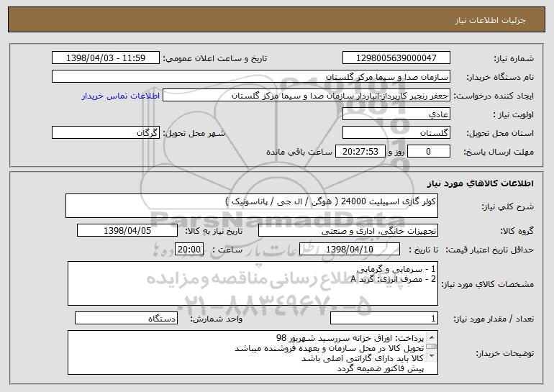Select the goods group field تجهیزات خانگی

point(348,231)
